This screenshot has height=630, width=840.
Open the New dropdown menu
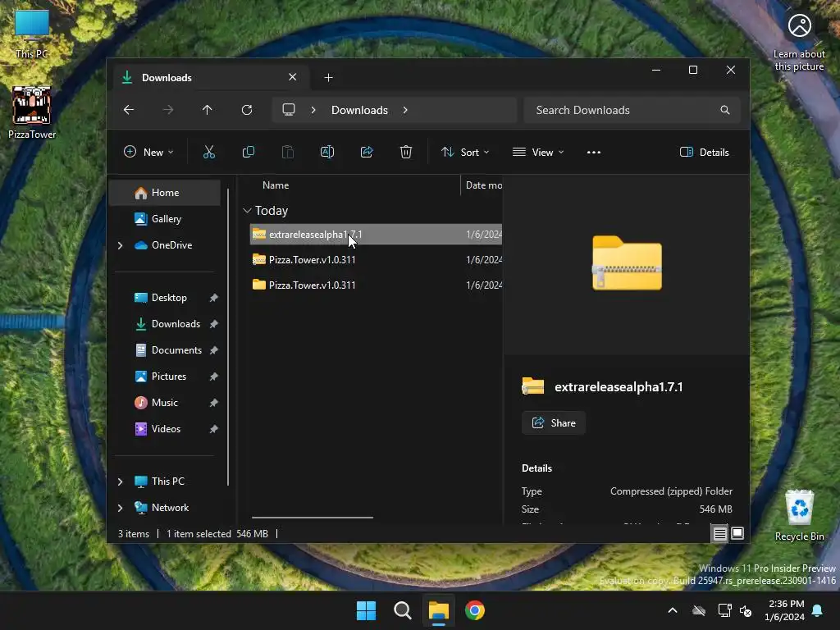pos(148,152)
